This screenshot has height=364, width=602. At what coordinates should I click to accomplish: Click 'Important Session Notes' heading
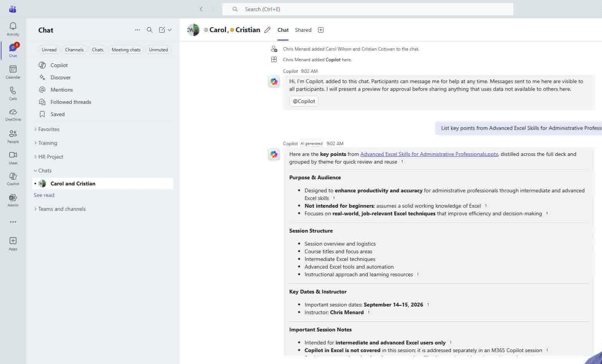(320, 330)
